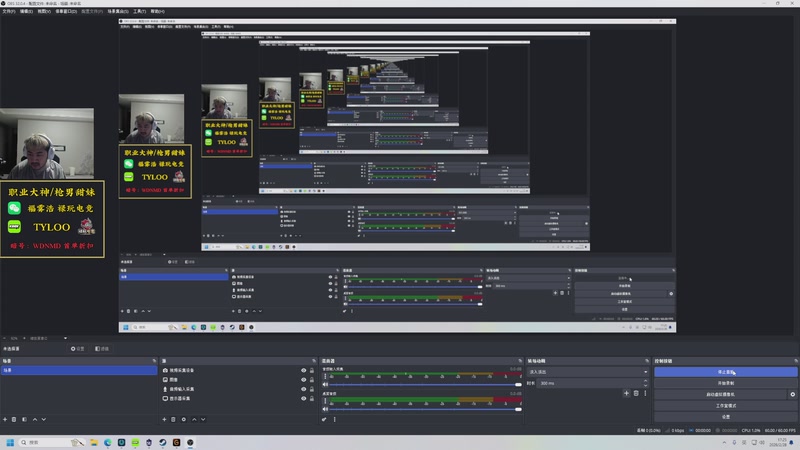Lock the image source
The image size is (800, 450).
coord(312,380)
